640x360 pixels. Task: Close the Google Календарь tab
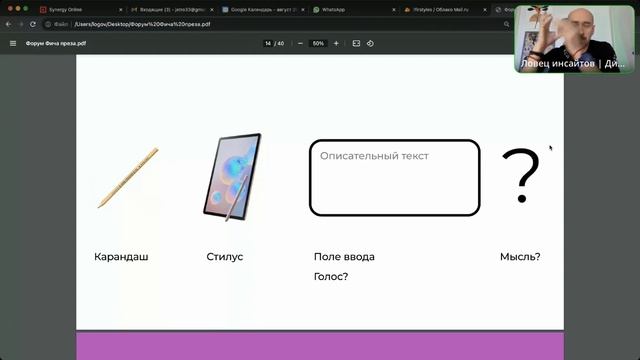click(303, 9)
